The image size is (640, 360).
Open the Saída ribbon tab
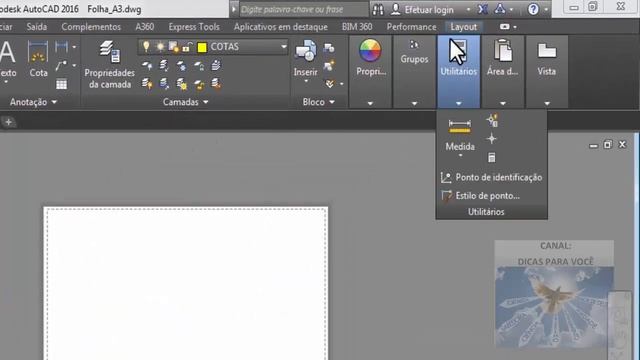[x=37, y=27]
